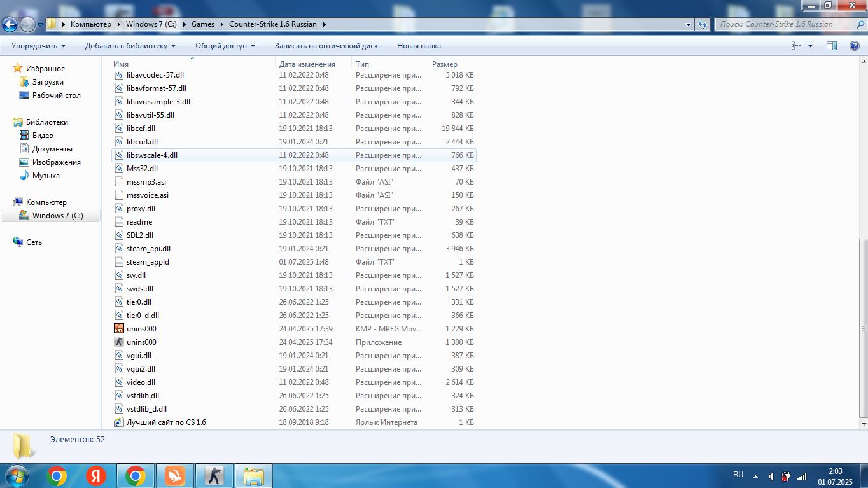The height and width of the screenshot is (488, 868).
Task: Click the help question mark icon
Action: 855,46
